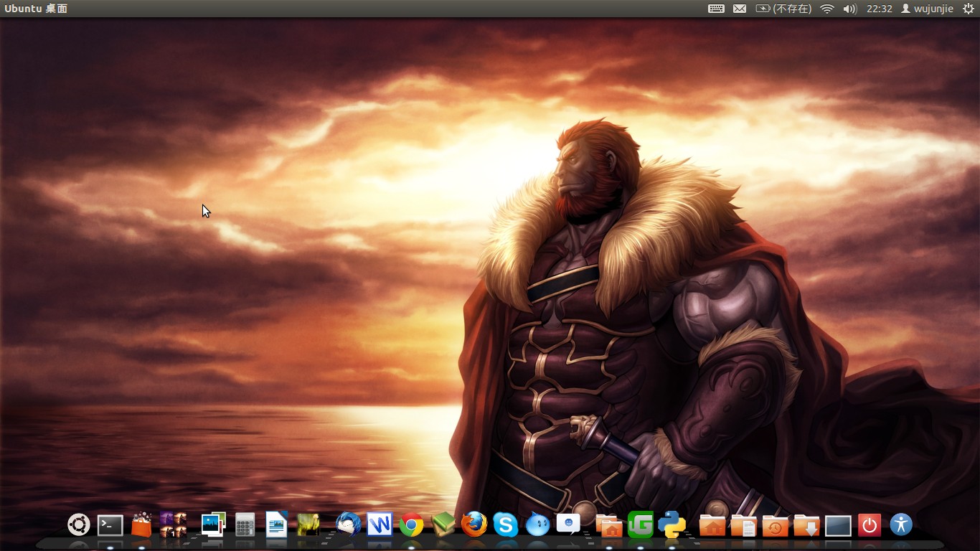Image resolution: width=980 pixels, height=551 pixels.
Task: Open the Home folder in the dock
Action: (712, 526)
